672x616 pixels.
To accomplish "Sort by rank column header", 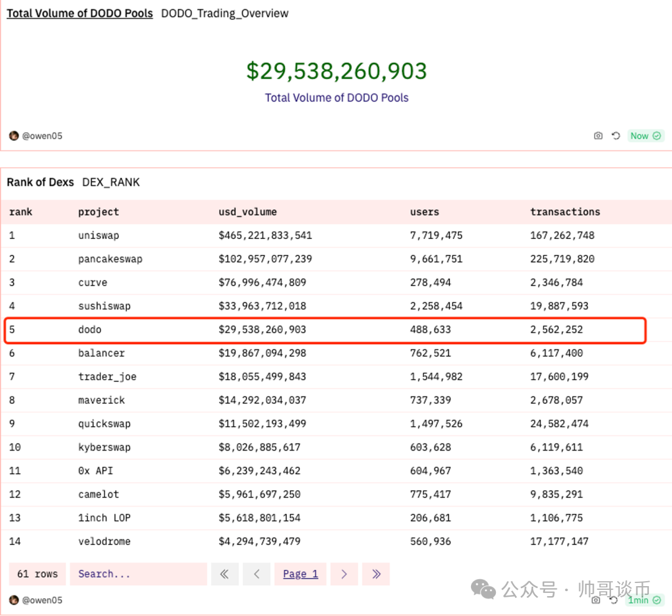I will 21,212.
